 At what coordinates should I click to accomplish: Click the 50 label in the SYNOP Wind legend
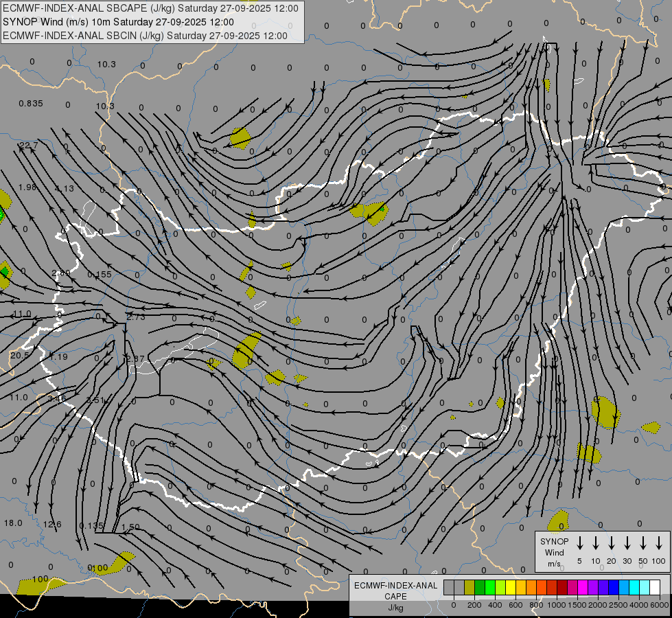[x=643, y=561]
